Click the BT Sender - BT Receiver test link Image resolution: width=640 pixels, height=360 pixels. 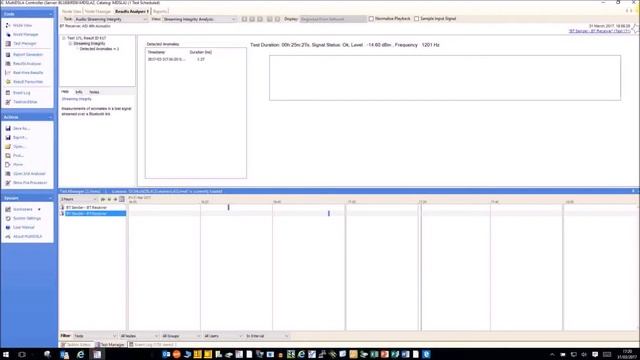point(599,31)
